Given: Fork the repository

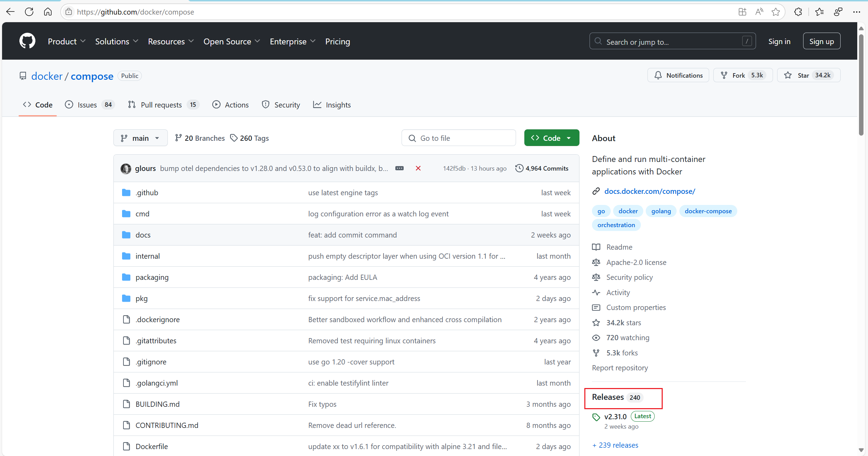Looking at the screenshot, I should click(x=742, y=75).
